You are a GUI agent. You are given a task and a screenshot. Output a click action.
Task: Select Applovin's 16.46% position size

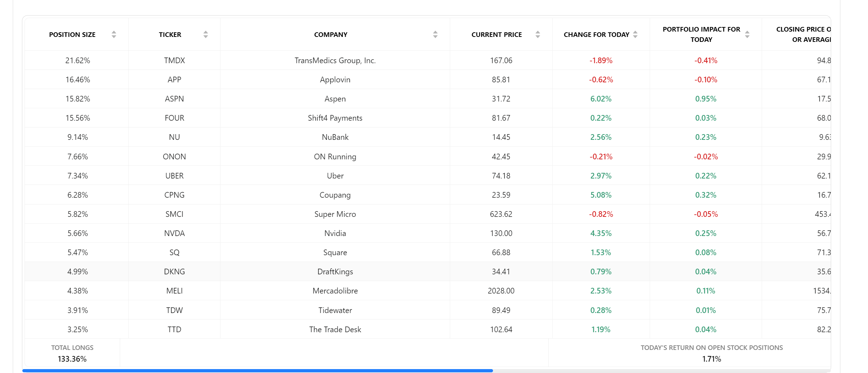point(78,80)
